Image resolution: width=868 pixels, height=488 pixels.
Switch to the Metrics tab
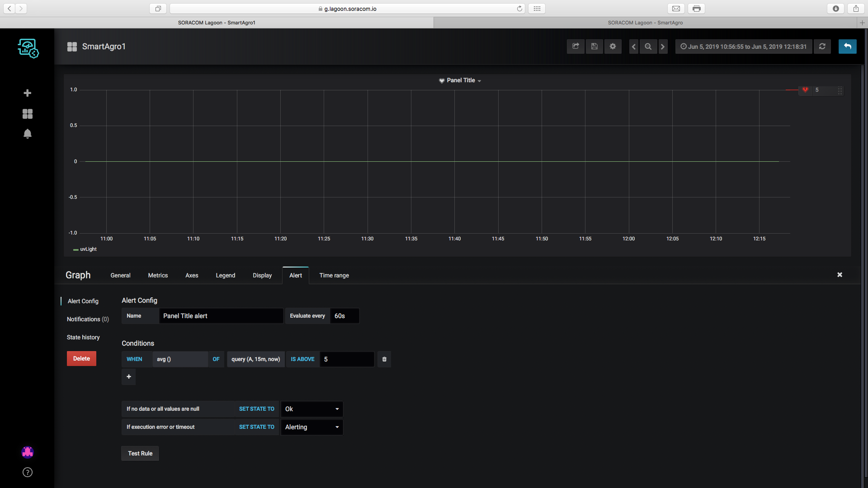pyautogui.click(x=158, y=275)
